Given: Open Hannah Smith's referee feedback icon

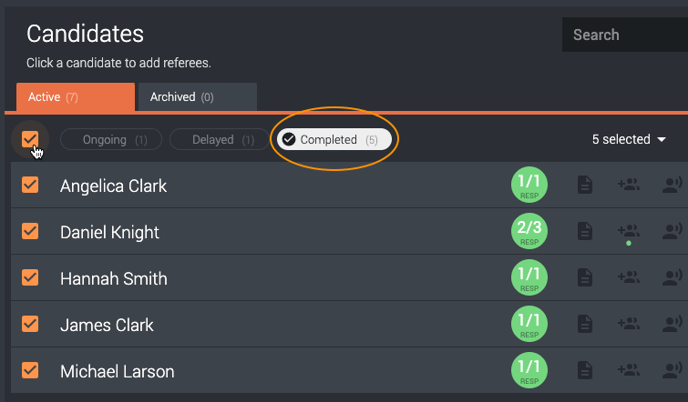Looking at the screenshot, I should 672,277.
